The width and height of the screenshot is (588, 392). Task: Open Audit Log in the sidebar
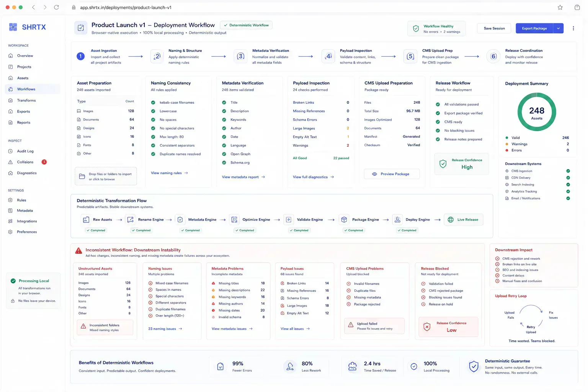[x=25, y=151]
